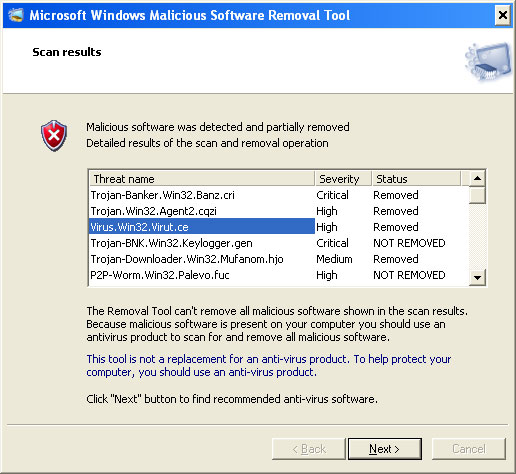
Task: Click the threat list scrollbar thumb
Action: pyautogui.click(x=477, y=195)
